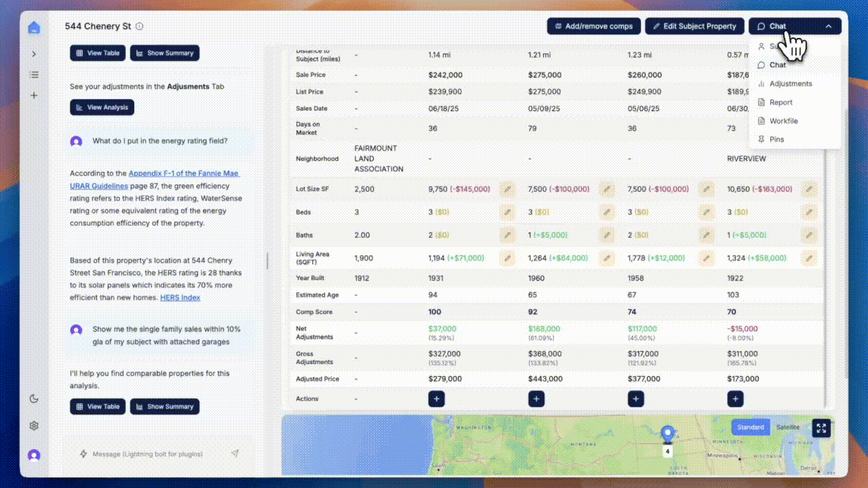Select the Standard map view
The image size is (868, 488).
(x=750, y=427)
